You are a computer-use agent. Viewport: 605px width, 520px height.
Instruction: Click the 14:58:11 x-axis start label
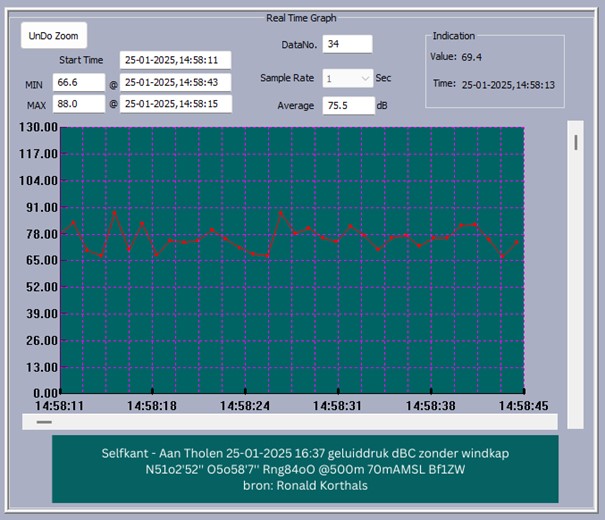click(x=60, y=406)
